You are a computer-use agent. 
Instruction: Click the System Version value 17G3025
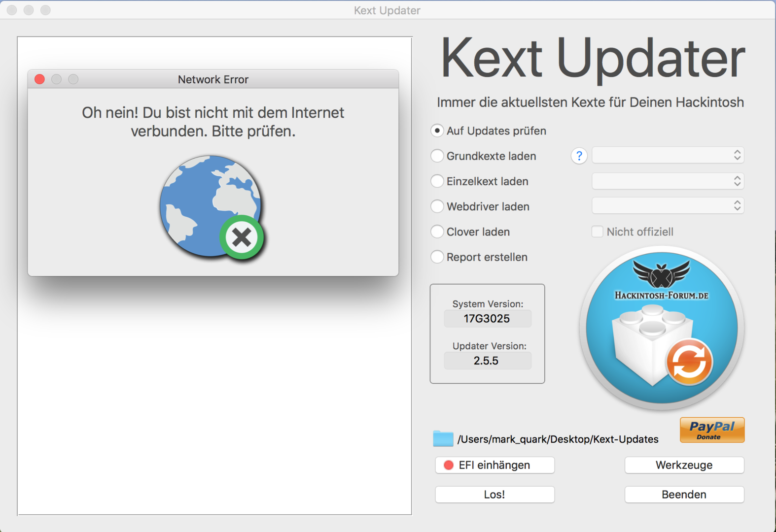(487, 319)
